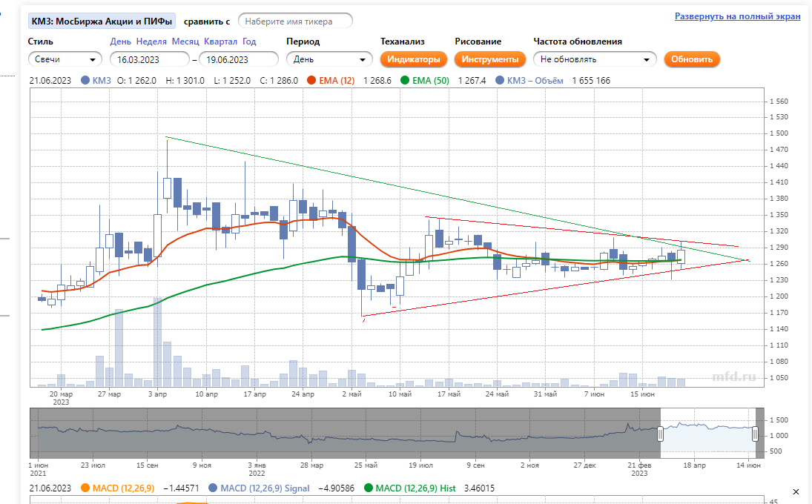Open the Частота обновления dropdown

595,59
